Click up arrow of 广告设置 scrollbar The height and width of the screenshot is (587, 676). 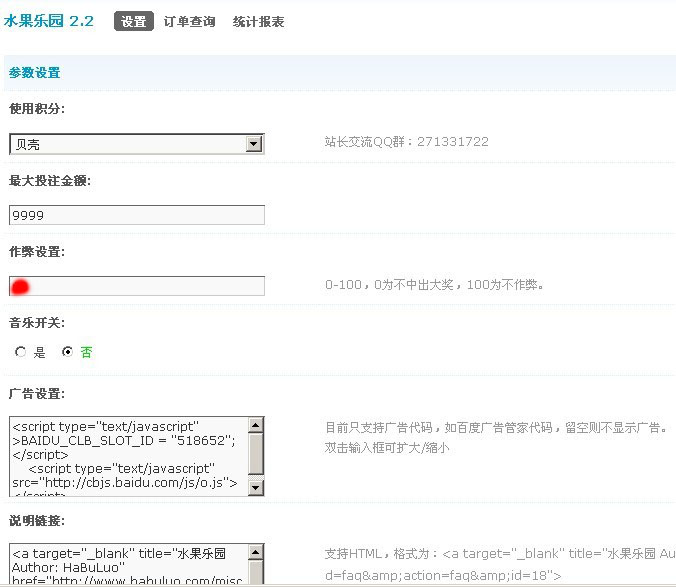(256, 425)
